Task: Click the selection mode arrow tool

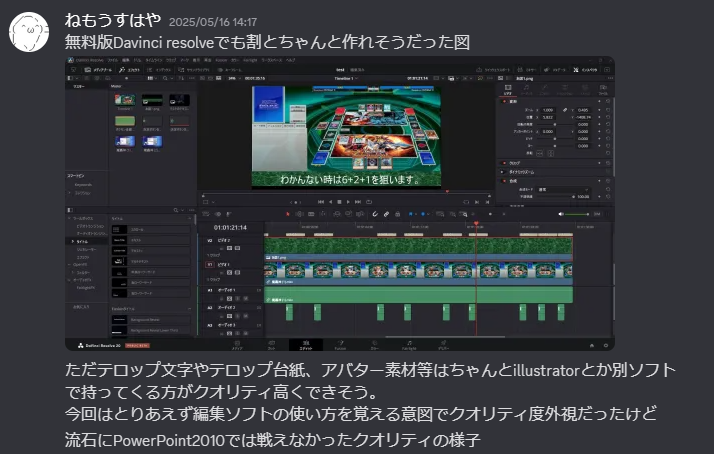Action: (287, 214)
